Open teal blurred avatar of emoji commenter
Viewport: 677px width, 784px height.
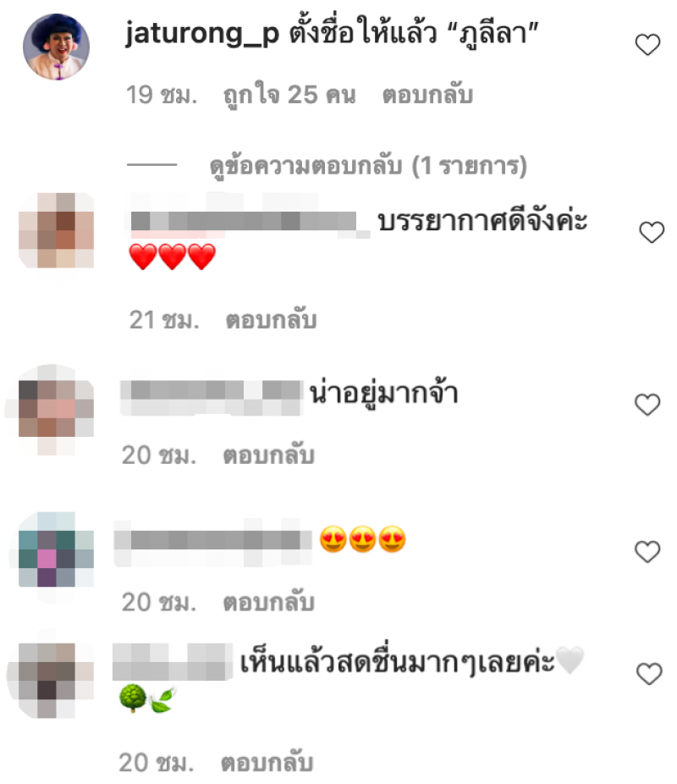click(x=56, y=549)
